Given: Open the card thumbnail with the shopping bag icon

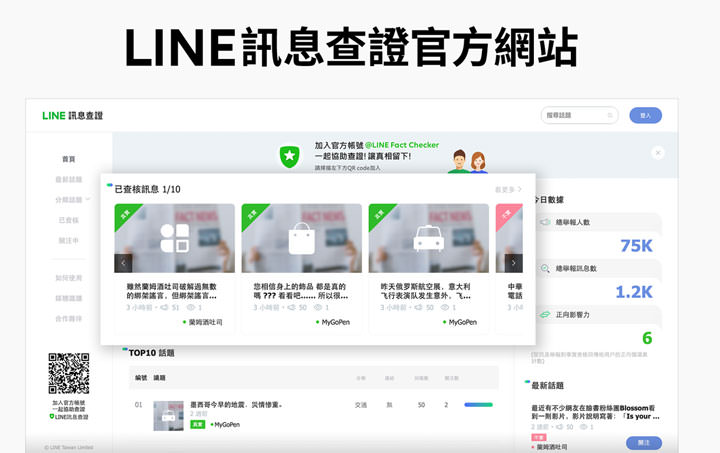Looking at the screenshot, I should click(x=302, y=238).
